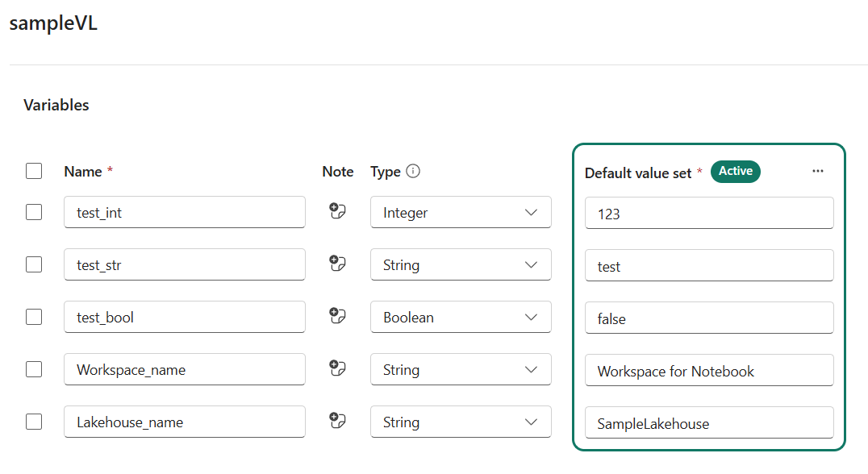Toggle the select-all variables checkbox
The height and width of the screenshot is (474, 868).
tap(34, 171)
